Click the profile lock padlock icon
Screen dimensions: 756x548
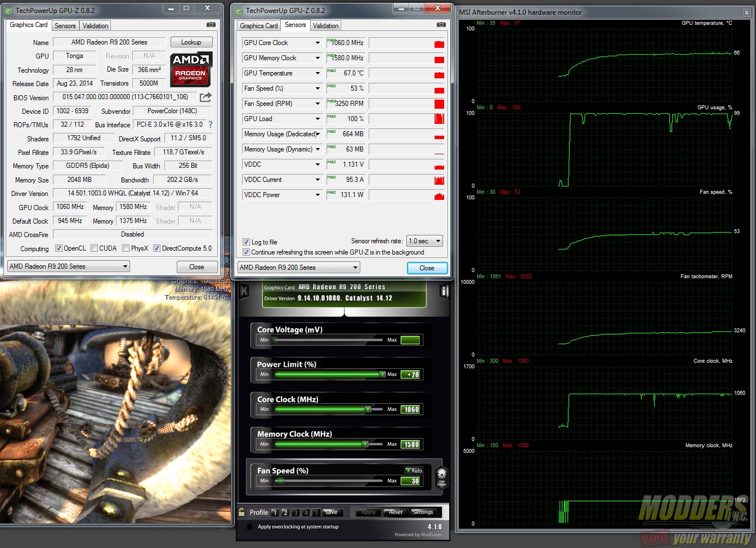point(241,512)
